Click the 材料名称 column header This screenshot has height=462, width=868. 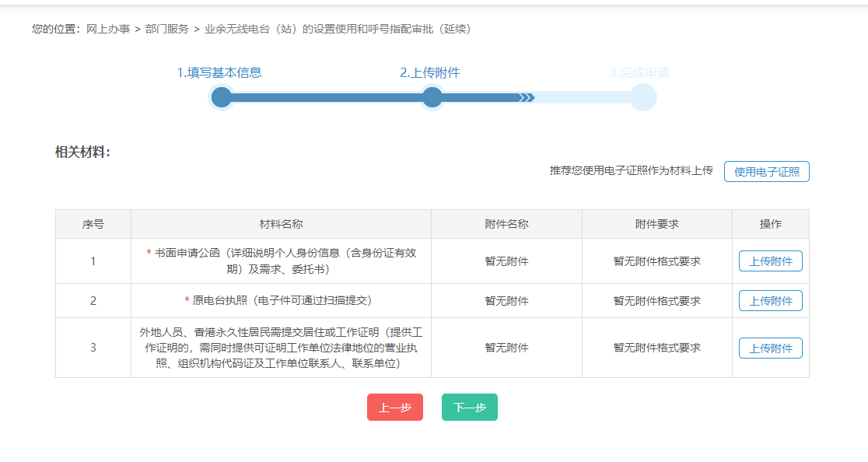point(281,224)
